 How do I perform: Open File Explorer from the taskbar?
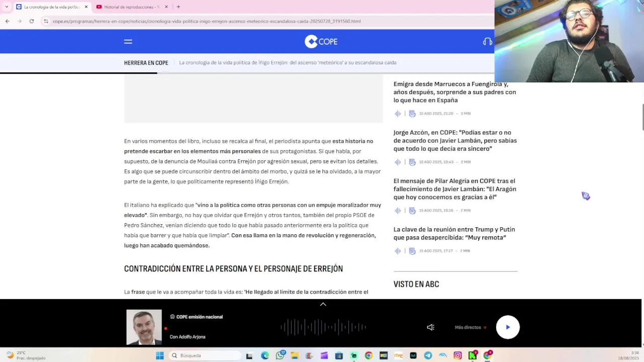coord(294,355)
